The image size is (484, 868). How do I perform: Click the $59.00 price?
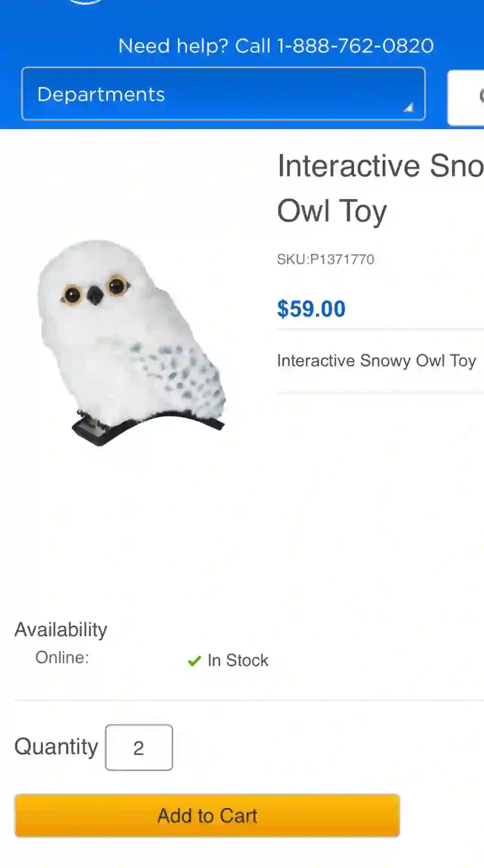pos(311,309)
